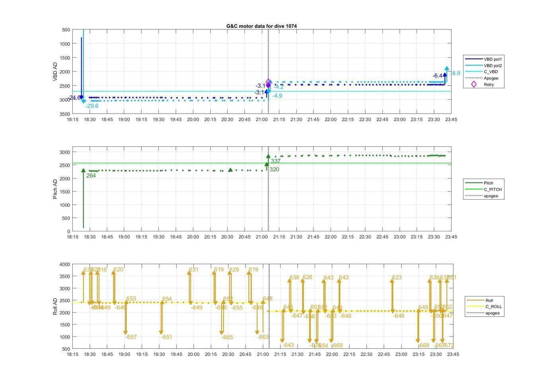
Task: Click the '620' label on Roll plot
Action: click(x=118, y=270)
